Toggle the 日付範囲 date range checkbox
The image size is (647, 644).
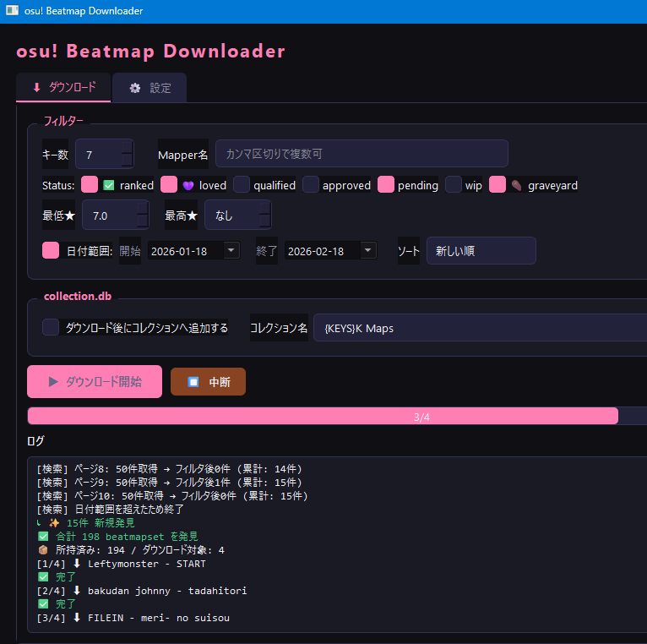51,250
